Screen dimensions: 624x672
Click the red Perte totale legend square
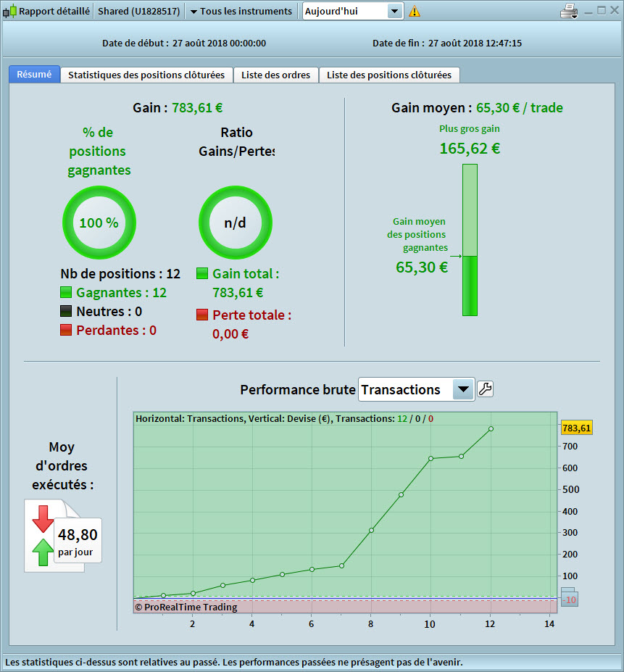[x=202, y=315]
